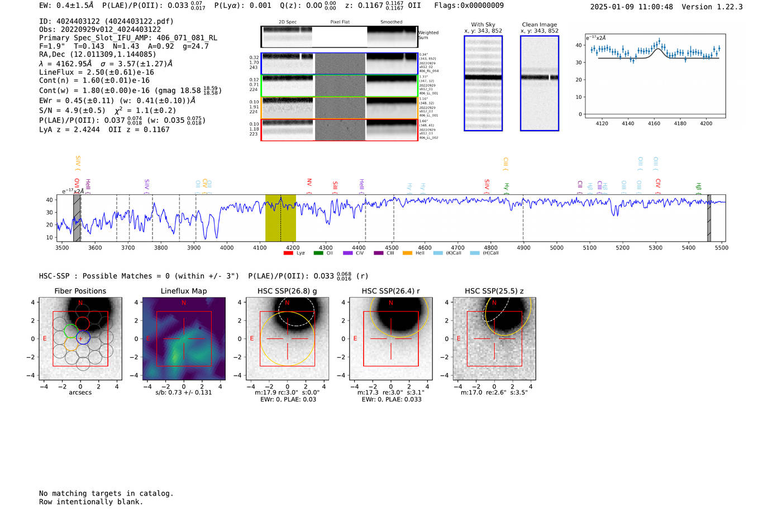This screenshot has height=532, width=782.
Task: Click the yellow highlighted region in spectrum
Action: click(x=280, y=218)
